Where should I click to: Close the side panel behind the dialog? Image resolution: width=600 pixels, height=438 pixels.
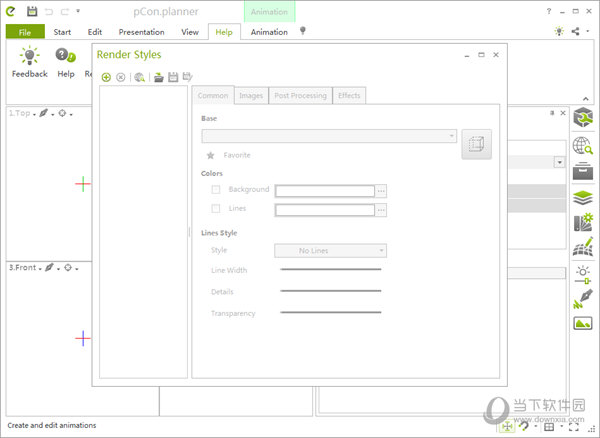(x=563, y=113)
